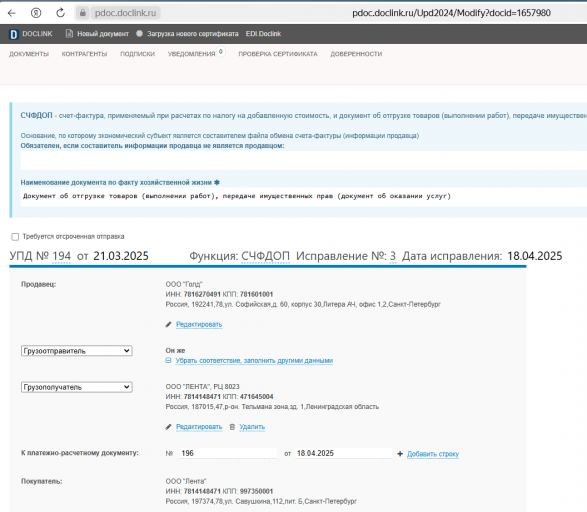
Task: Click the СЧФДОП function value
Action: (x=265, y=256)
